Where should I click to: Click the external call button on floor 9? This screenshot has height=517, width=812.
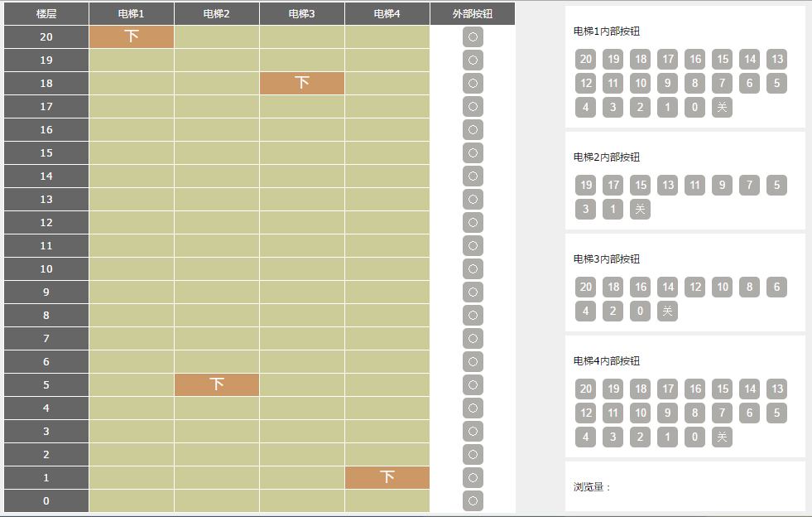(473, 292)
